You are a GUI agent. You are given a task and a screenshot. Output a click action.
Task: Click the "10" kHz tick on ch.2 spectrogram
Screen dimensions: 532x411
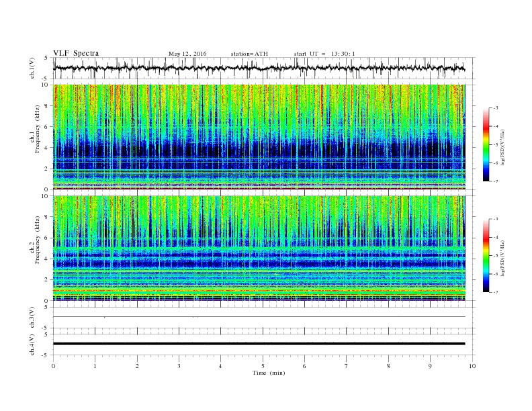pyautogui.click(x=45, y=196)
